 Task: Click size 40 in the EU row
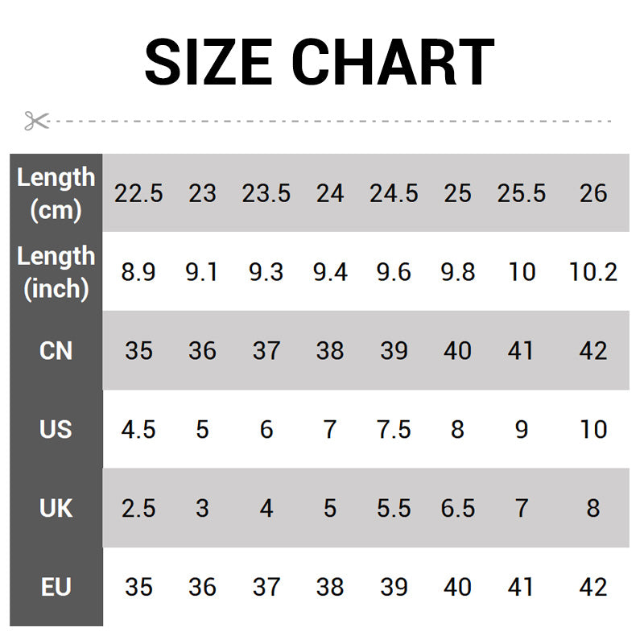[457, 587]
